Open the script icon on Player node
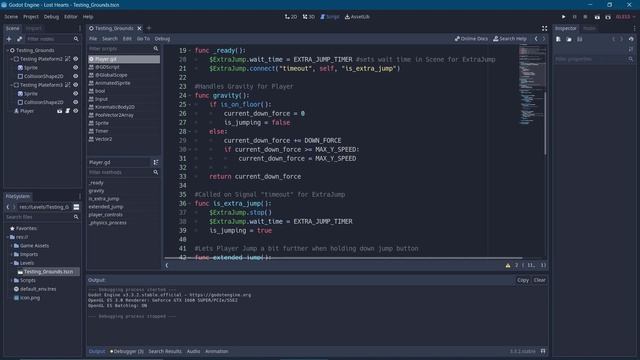The width and height of the screenshot is (640, 360). pos(68,111)
